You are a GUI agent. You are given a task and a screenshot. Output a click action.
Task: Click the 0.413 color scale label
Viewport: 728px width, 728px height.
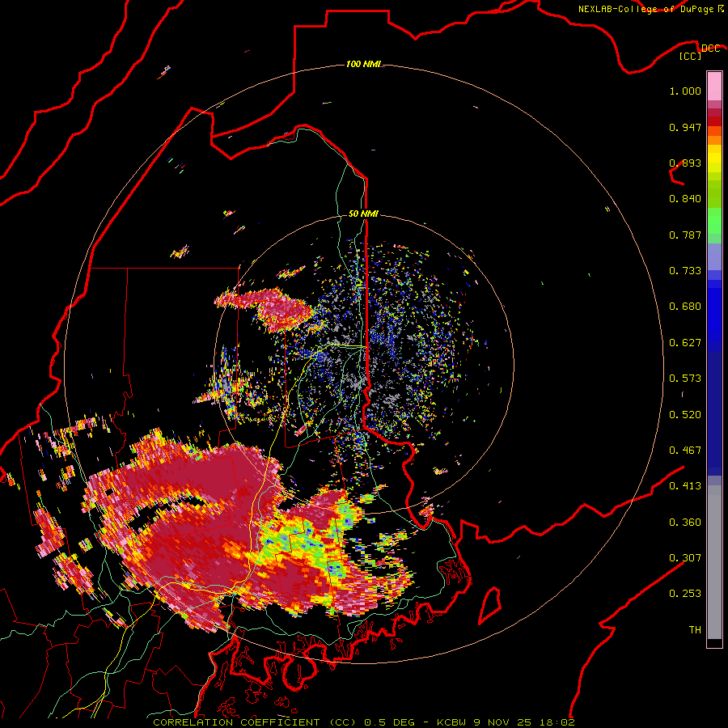[685, 486]
